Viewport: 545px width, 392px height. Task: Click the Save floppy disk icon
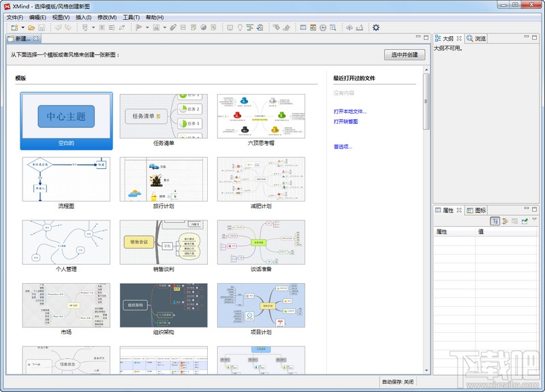42,27
